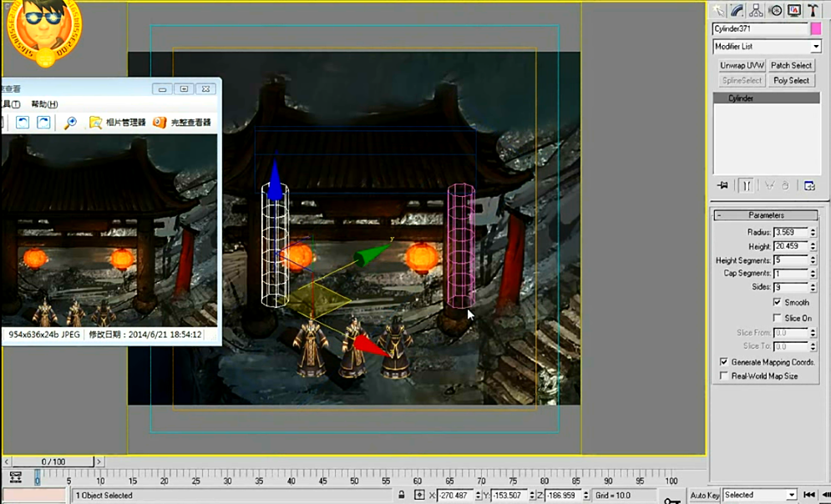Adjust the X coordinate spinner

[478, 496]
